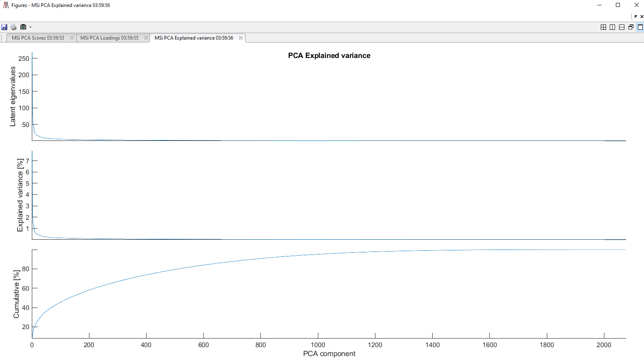Viewport: 644px width, 361px height.
Task: Float the figures with the cascade icon
Action: coord(631,27)
